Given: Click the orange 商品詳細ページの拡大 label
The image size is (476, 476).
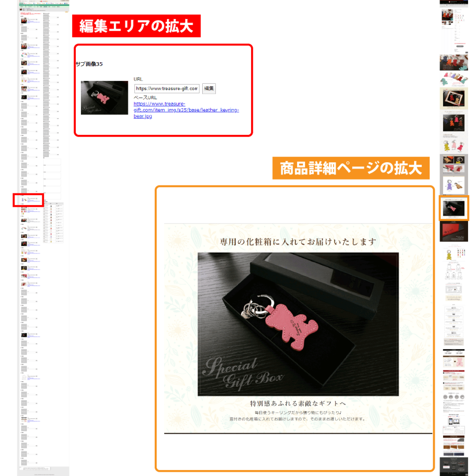Looking at the screenshot, I should pyautogui.click(x=351, y=168).
